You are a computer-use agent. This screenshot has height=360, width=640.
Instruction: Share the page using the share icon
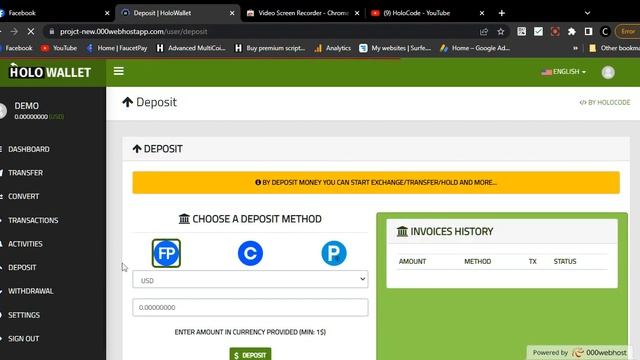[x=484, y=31]
